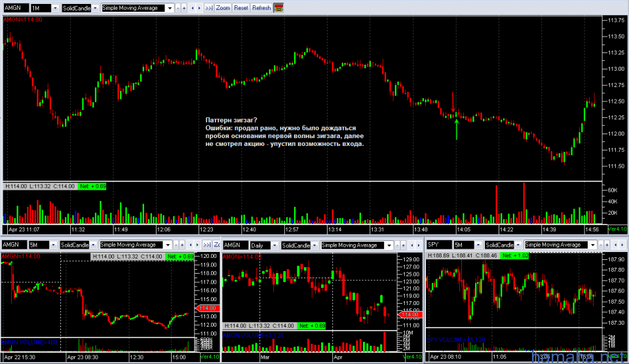
Task: Click the '111.50' price axis label in main chart
Action: tap(617, 166)
